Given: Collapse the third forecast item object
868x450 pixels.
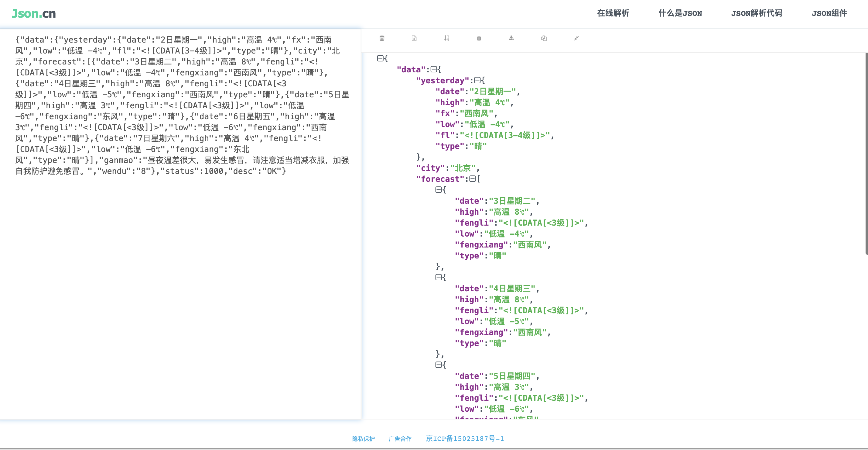Looking at the screenshot, I should point(438,365).
